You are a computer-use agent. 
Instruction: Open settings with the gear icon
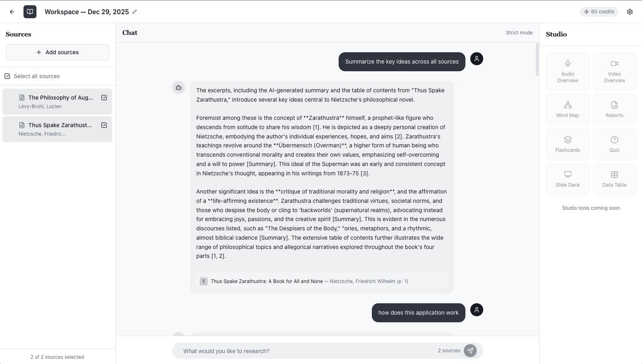(x=630, y=11)
